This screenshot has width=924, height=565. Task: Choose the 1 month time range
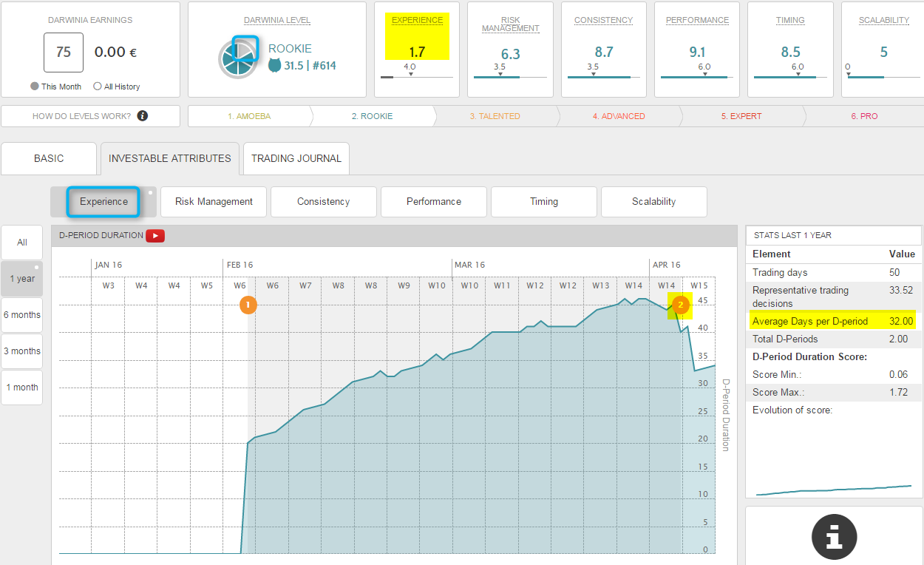[22, 388]
